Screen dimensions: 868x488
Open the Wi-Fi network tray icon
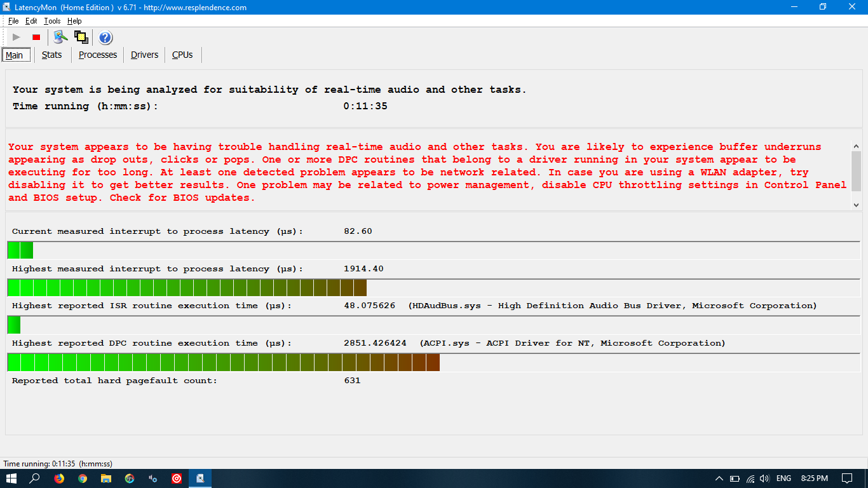pyautogui.click(x=750, y=478)
